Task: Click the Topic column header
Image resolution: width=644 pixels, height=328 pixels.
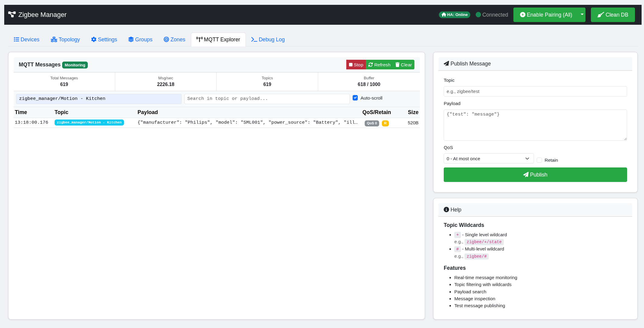Action: click(x=61, y=112)
